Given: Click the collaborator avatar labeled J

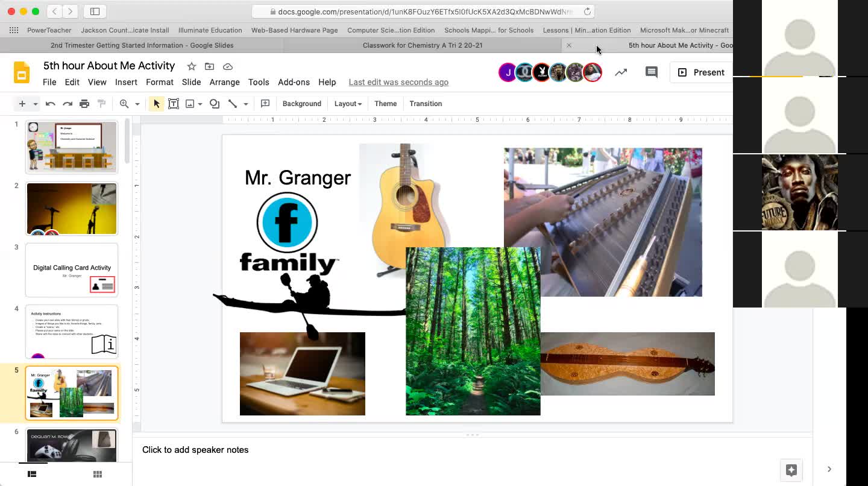Looking at the screenshot, I should coord(508,72).
